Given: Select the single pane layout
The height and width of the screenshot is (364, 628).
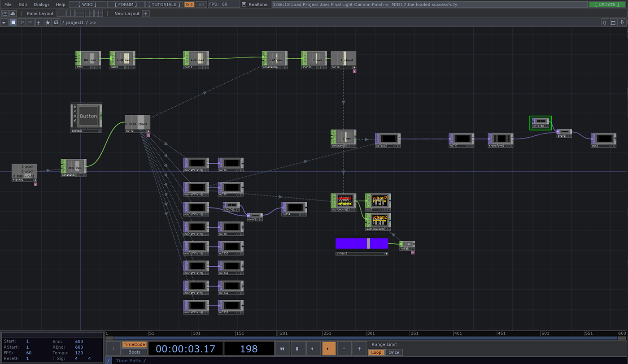Looking at the screenshot, I should coord(61,13).
